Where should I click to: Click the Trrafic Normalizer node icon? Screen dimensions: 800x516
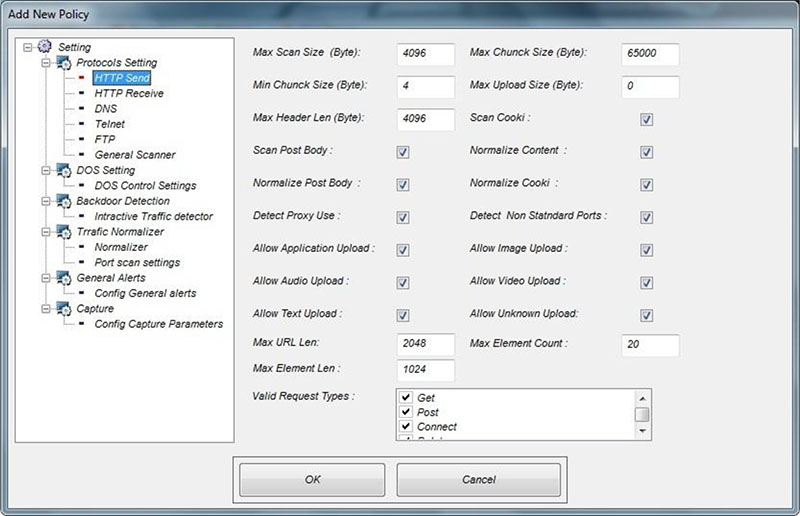coord(64,232)
